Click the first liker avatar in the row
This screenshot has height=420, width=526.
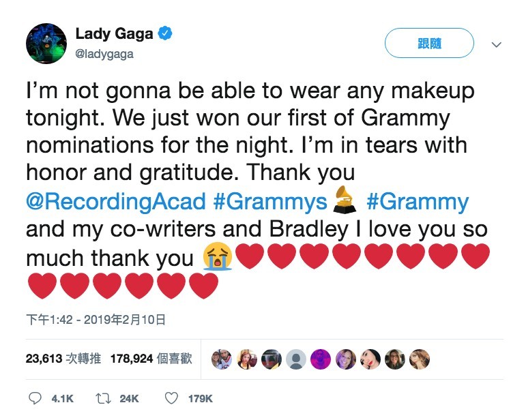[222, 359]
